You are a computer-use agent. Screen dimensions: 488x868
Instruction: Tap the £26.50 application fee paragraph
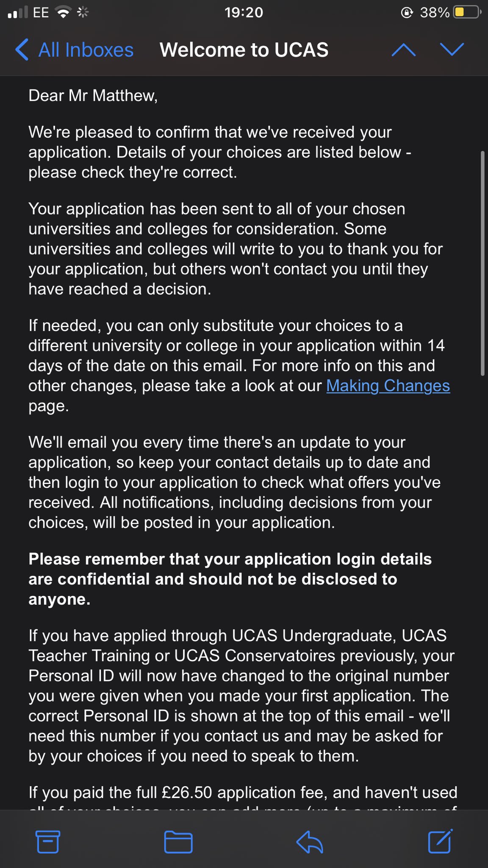[243, 793]
